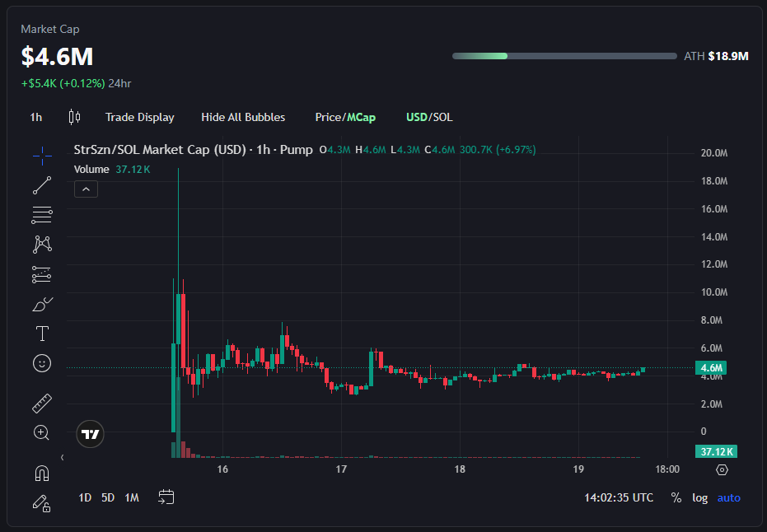Image resolution: width=767 pixels, height=532 pixels.
Task: Collapse the Volume indicator panel
Action: point(86,189)
